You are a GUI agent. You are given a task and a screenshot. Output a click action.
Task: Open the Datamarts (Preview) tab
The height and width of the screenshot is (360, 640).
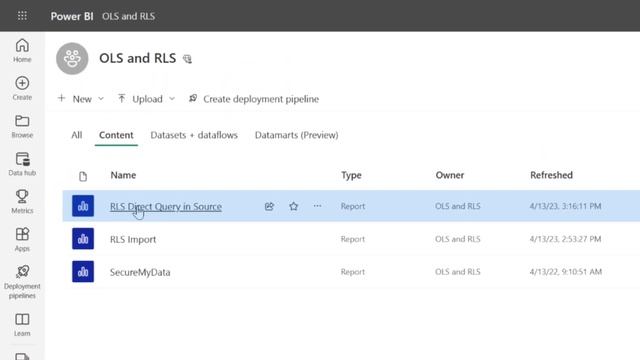[x=297, y=135]
